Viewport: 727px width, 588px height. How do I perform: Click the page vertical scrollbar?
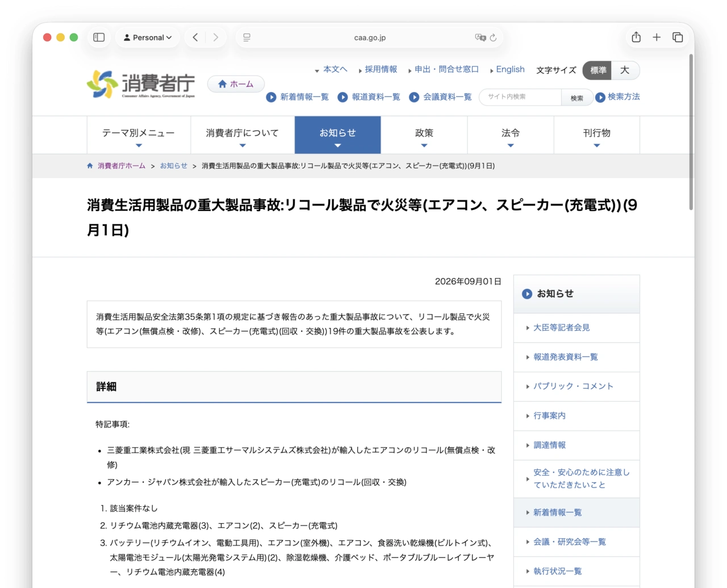[691, 132]
